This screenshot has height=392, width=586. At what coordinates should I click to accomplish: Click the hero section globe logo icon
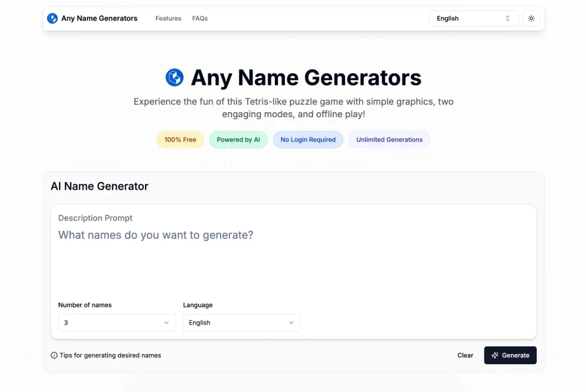pyautogui.click(x=174, y=78)
